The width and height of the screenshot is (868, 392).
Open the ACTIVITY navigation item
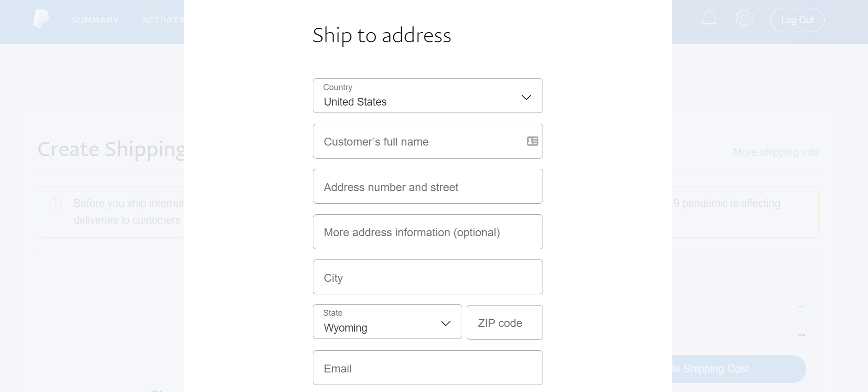click(162, 20)
